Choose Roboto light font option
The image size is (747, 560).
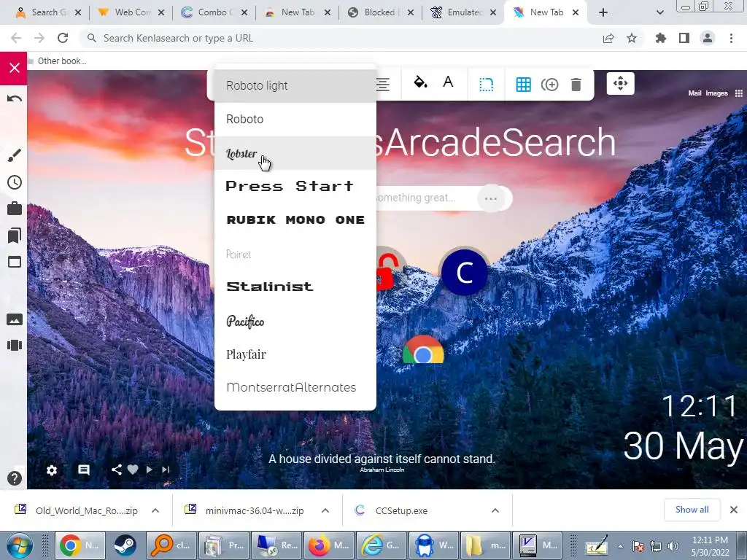point(295,86)
